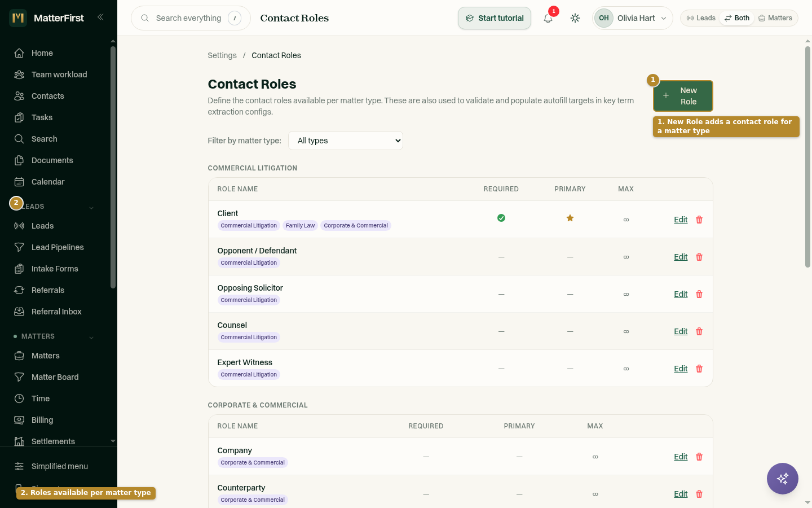Delete the Counterparty role trash icon
The image size is (812, 508).
point(699,494)
